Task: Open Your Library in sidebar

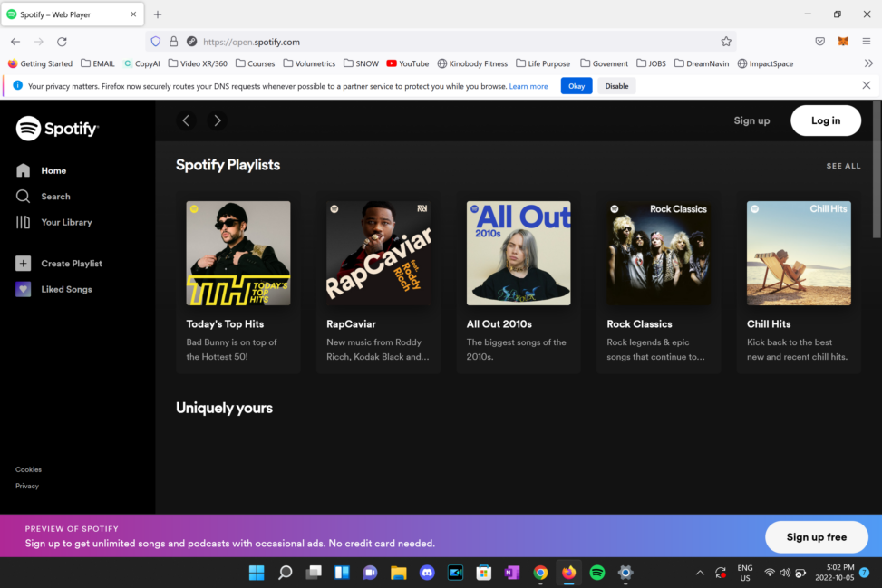Action: tap(54, 222)
